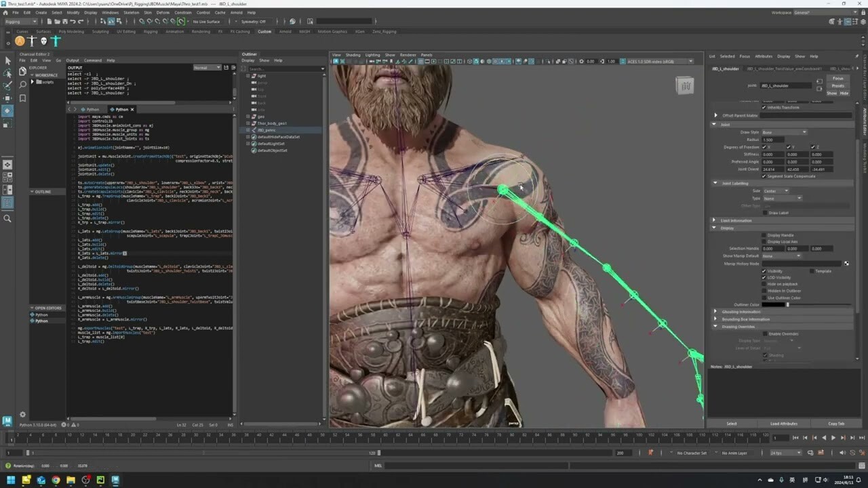
Task: Uncheck Inherits Transform in the Attribute Editor
Action: [x=764, y=107]
